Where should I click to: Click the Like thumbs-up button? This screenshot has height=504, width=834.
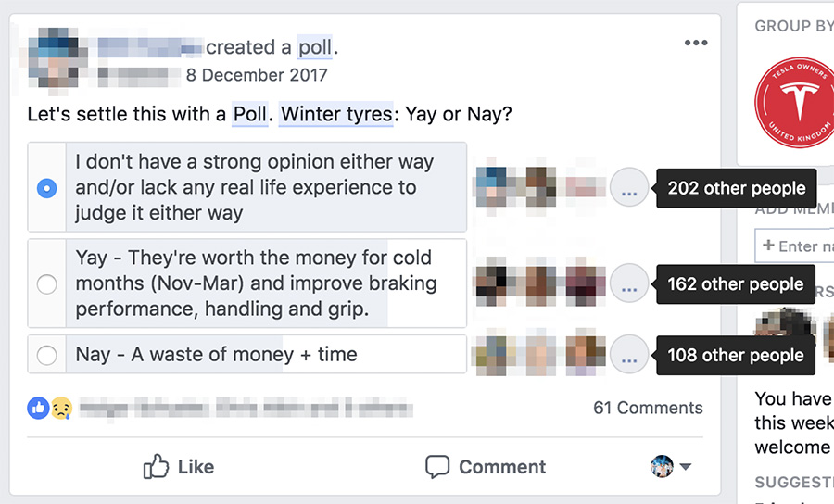coord(179,467)
